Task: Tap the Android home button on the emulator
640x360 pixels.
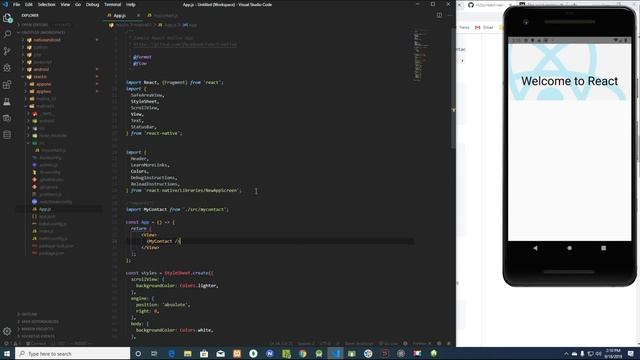Action: [x=569, y=248]
